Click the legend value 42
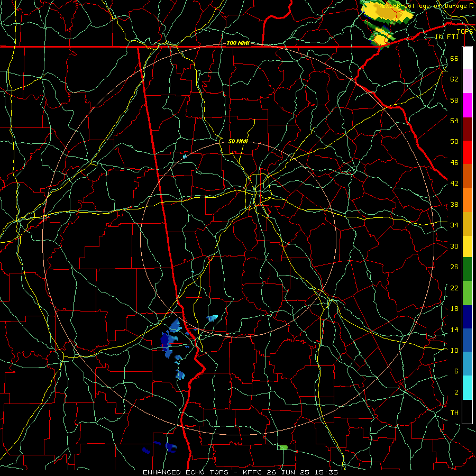The width and height of the screenshot is (476, 476). click(x=454, y=184)
